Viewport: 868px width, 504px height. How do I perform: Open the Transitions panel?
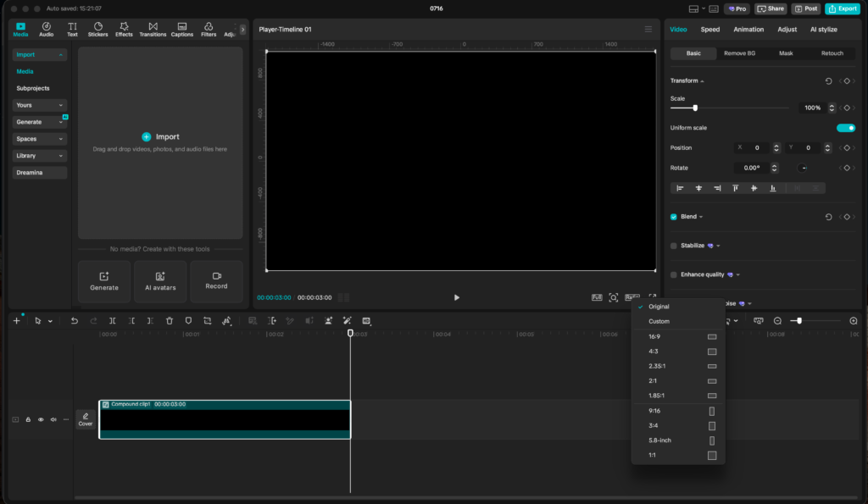click(x=153, y=30)
